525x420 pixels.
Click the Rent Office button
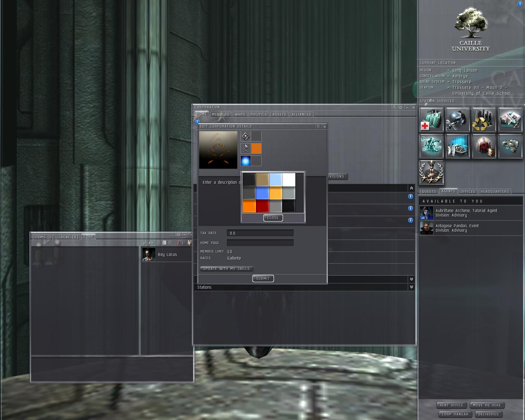pos(452,405)
